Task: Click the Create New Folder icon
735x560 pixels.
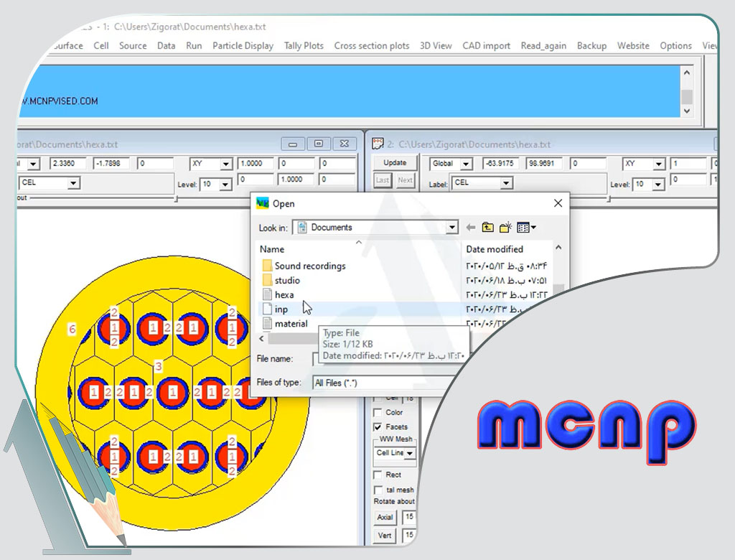Action: pyautogui.click(x=506, y=228)
